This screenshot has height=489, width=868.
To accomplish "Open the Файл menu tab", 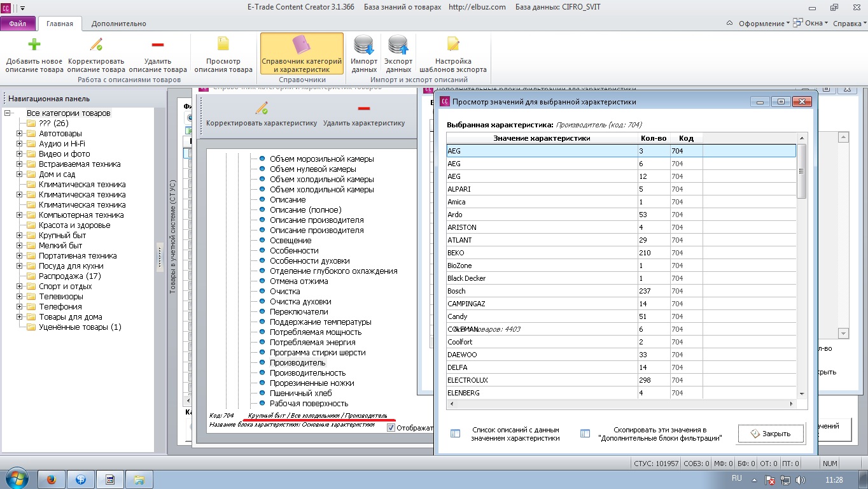I will click(18, 24).
